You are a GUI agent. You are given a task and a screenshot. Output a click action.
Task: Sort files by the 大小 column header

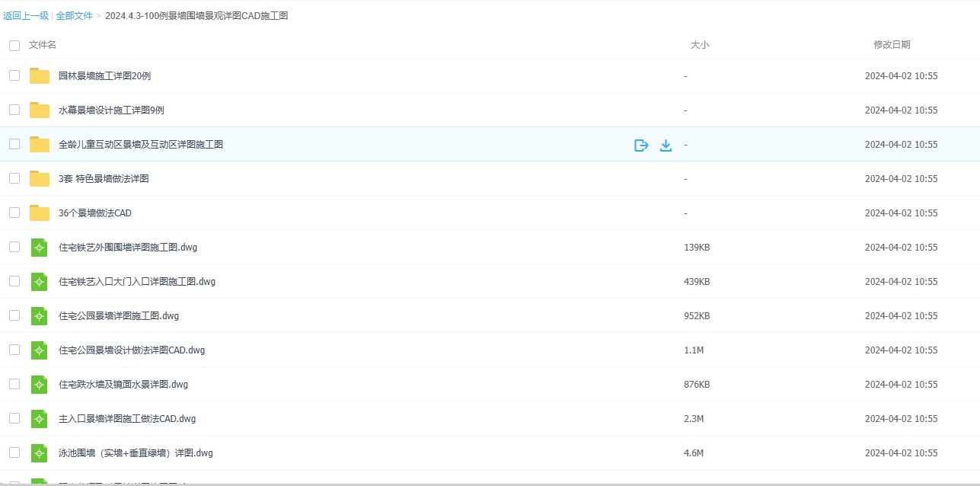(x=699, y=45)
